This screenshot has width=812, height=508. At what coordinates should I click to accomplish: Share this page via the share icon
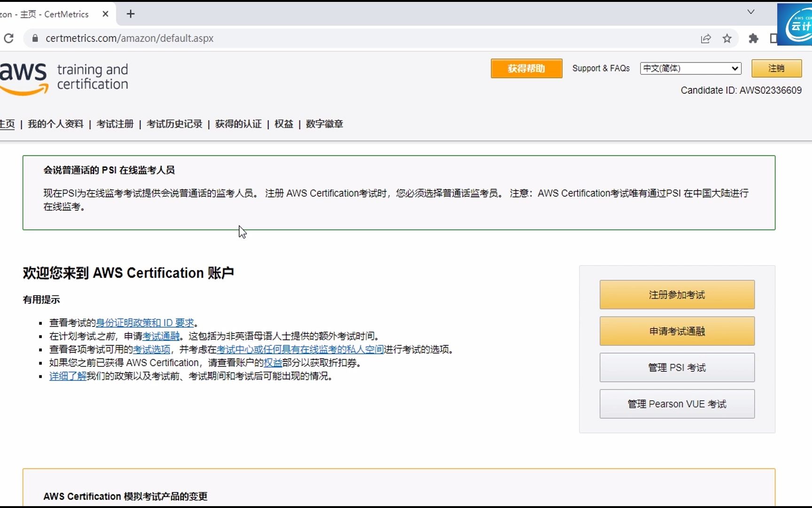[706, 39]
